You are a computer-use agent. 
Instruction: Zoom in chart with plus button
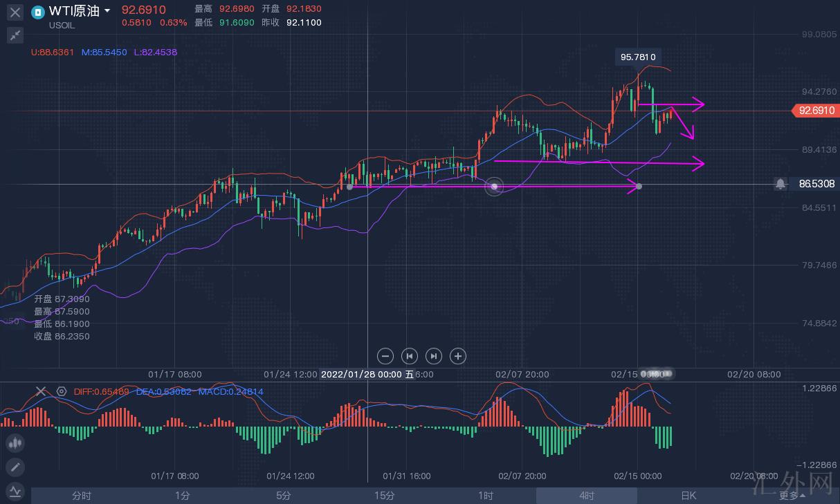coord(457,356)
